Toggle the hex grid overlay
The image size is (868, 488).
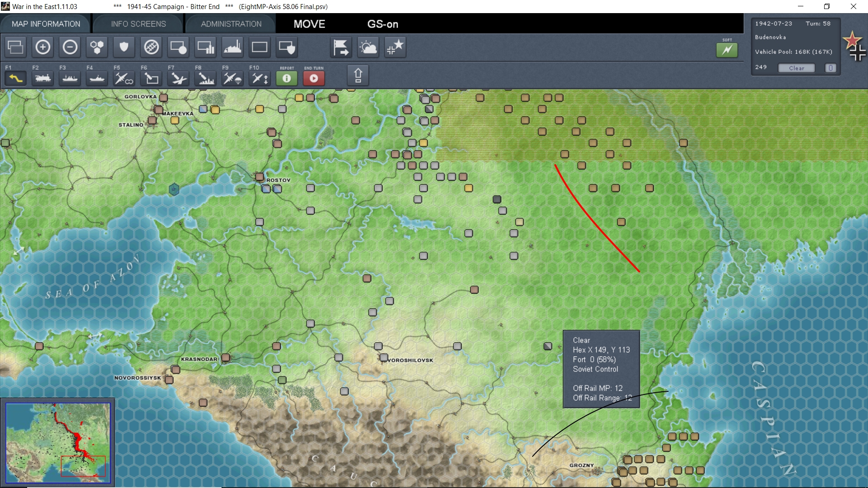click(x=97, y=47)
